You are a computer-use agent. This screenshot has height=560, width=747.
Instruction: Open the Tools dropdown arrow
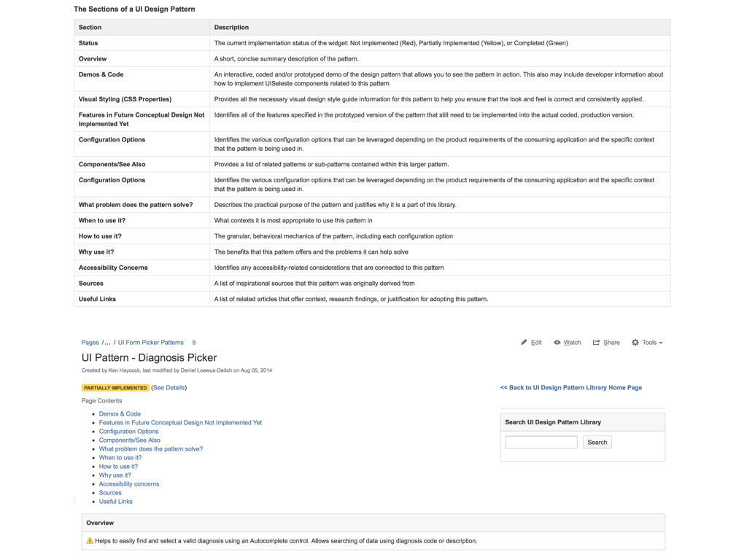(661, 343)
